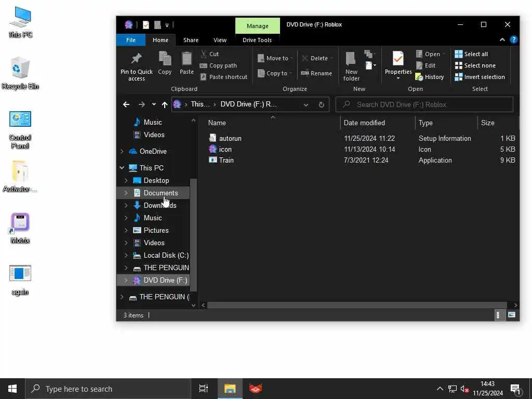
Task: Open the Customize Quick Access Toolbar dropdown
Action: 167,25
